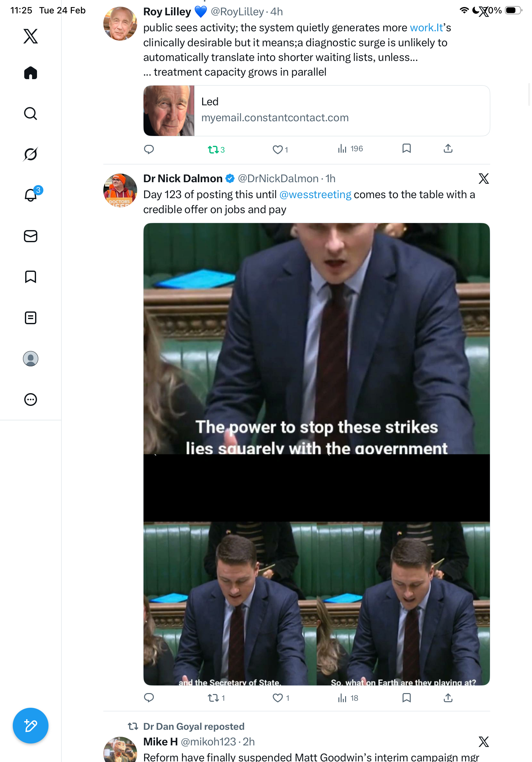Screen dimensions: 532x762
Task: Open the Home feed from sidebar
Action: [x=31, y=73]
